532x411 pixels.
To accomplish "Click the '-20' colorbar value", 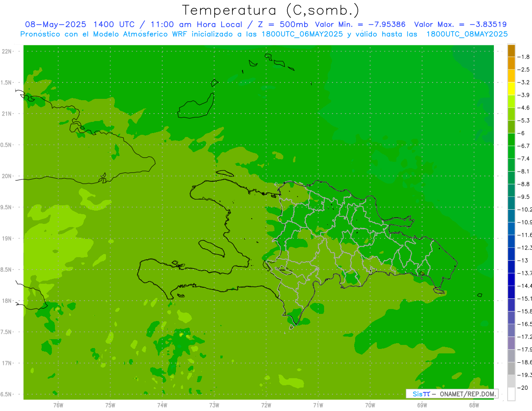I will point(522,388).
